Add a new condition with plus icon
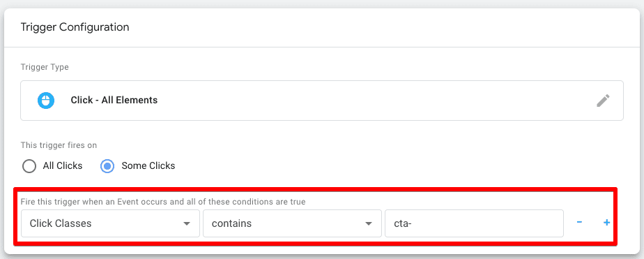 (606, 223)
